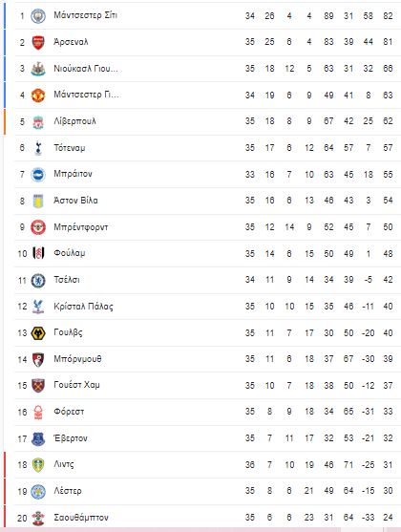Click the Newcastle United crest icon
Image resolution: width=401 pixels, height=532 pixels.
[38, 69]
